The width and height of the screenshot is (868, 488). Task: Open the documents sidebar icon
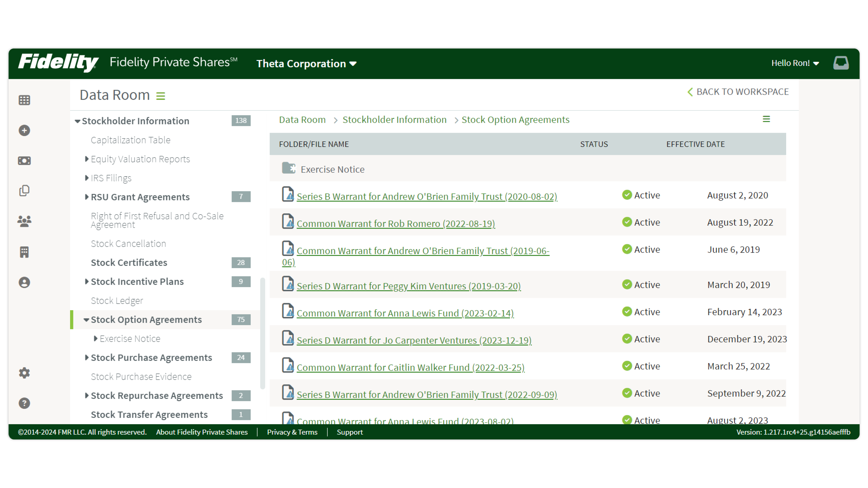point(24,190)
